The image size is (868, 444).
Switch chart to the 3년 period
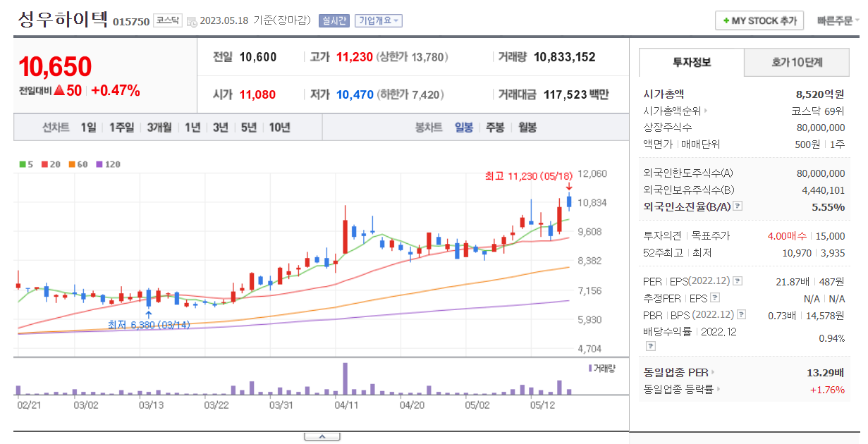221,128
